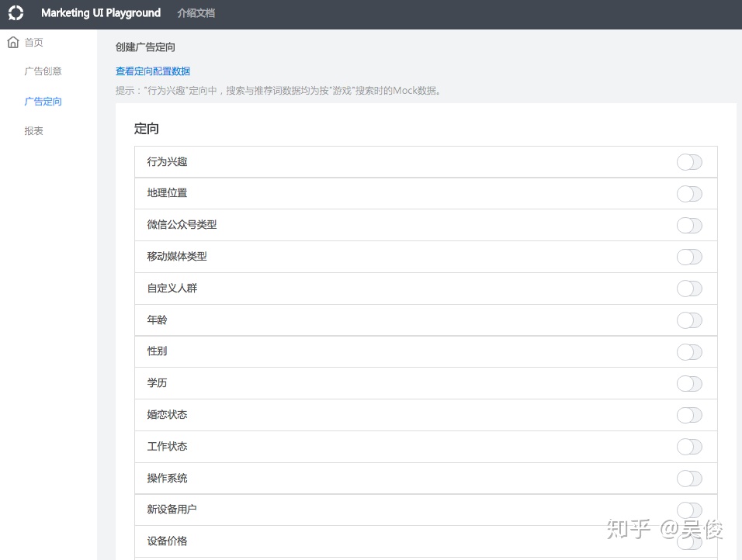Click the 微信公众号类型 label
This screenshot has height=560, width=742.
(182, 225)
